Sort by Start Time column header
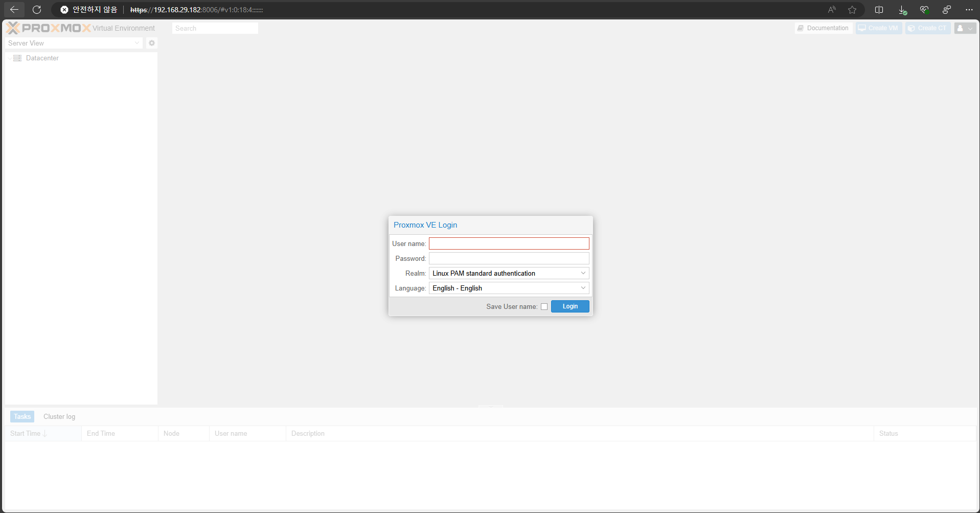This screenshot has height=513, width=980. coord(43,433)
